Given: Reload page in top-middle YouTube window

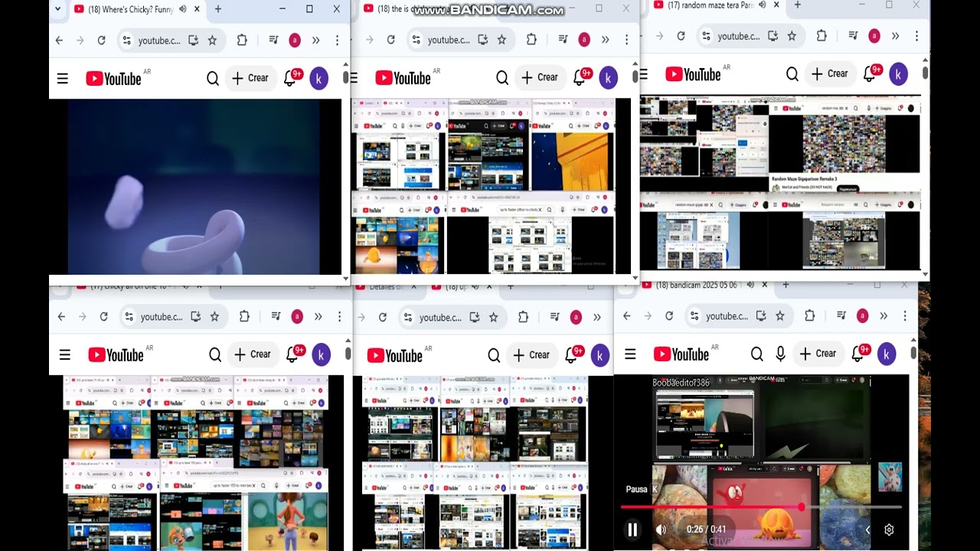Looking at the screenshot, I should [x=390, y=40].
